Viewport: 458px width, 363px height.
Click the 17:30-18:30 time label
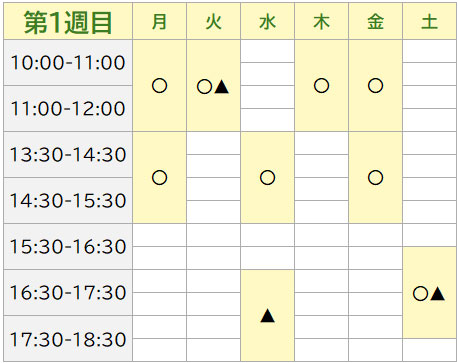(68, 339)
